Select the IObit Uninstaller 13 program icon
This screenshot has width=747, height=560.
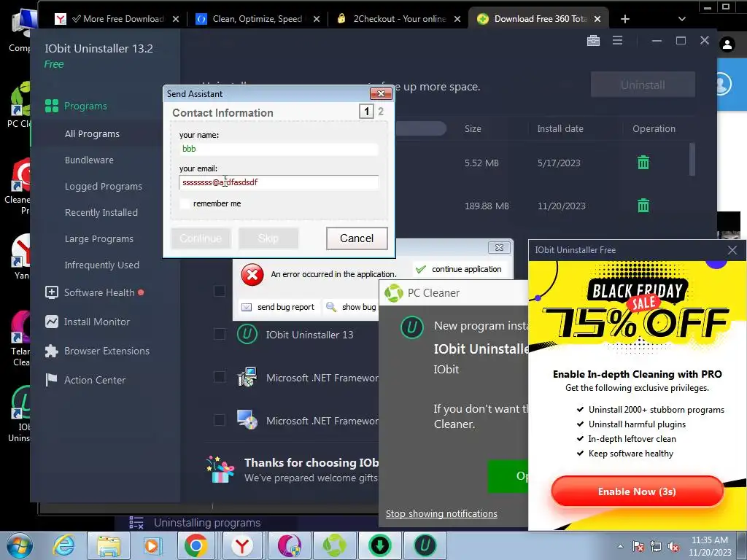pyautogui.click(x=247, y=334)
